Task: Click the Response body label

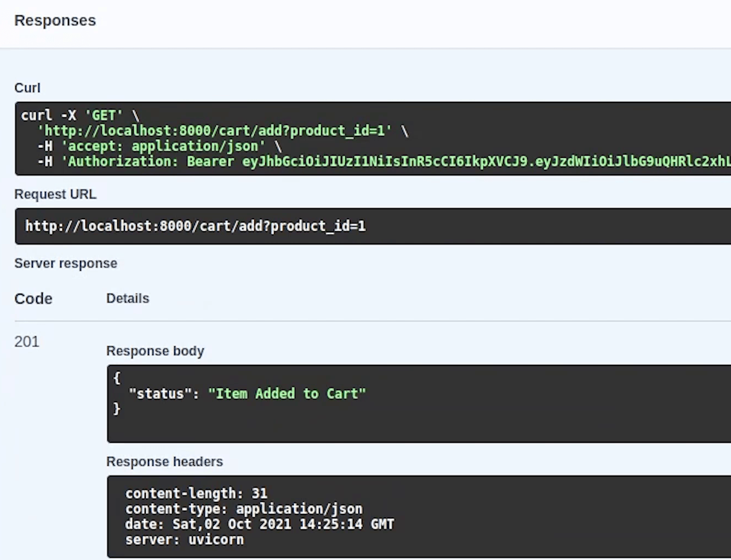Action: [x=155, y=351]
